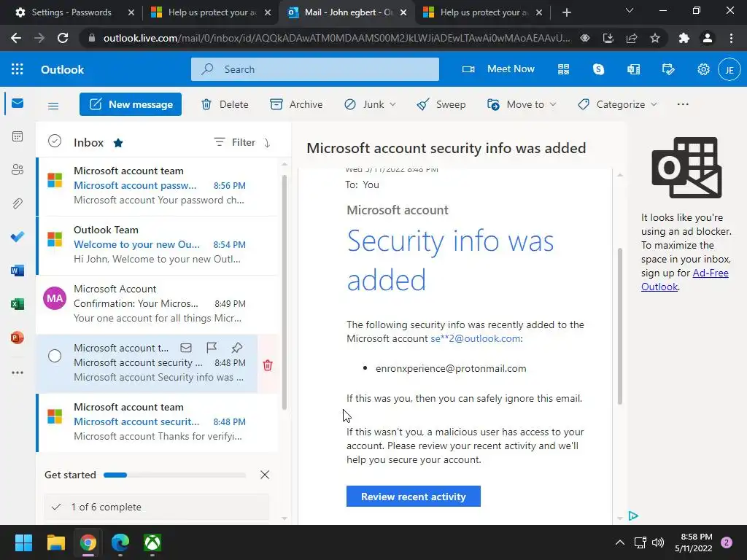The height and width of the screenshot is (560, 747).
Task: Click the reading pane scrollbar
Action: click(620, 326)
